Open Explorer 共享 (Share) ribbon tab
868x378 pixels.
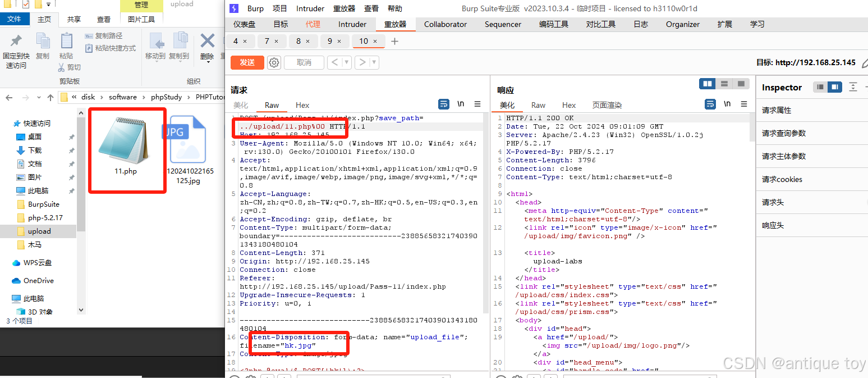pos(74,19)
